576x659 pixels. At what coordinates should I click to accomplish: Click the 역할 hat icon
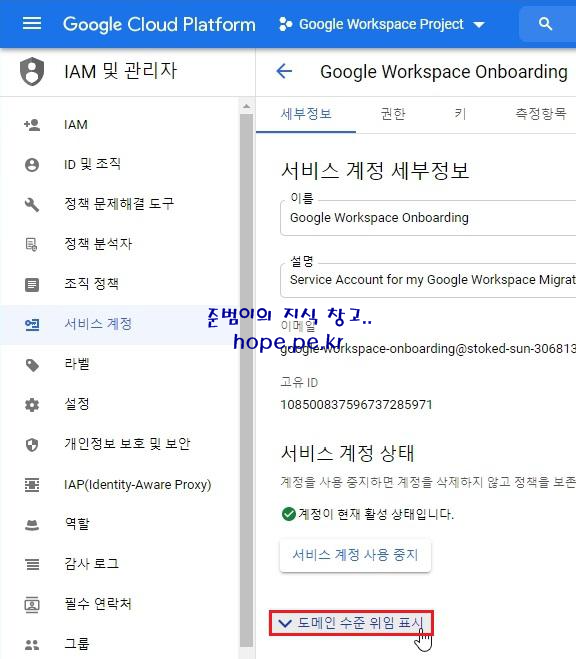click(32, 525)
